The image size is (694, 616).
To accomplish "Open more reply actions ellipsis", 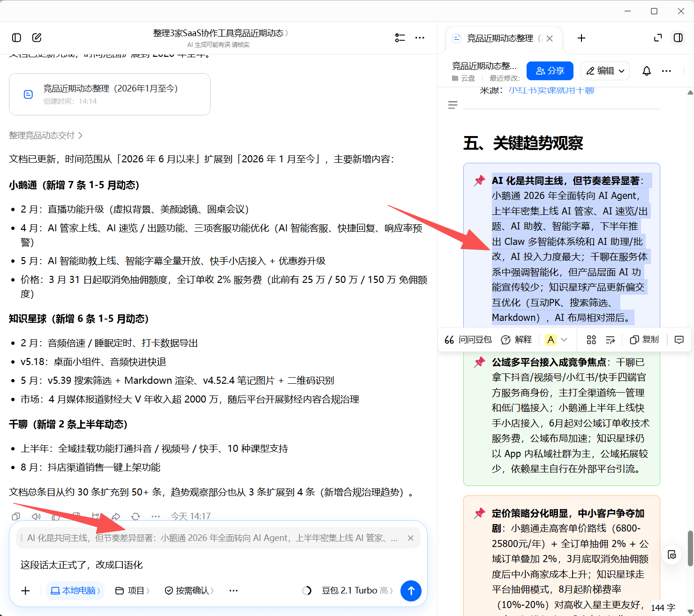I will click(156, 517).
